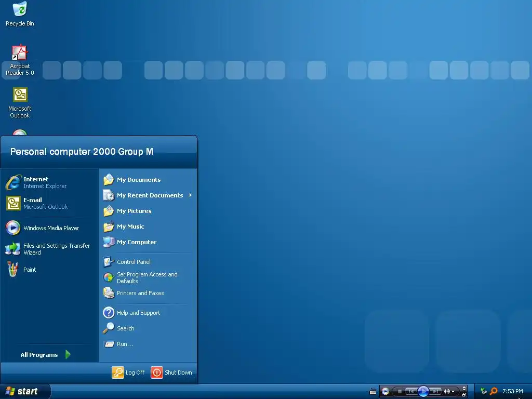Click the system clock showing 7:53 PM

513,391
